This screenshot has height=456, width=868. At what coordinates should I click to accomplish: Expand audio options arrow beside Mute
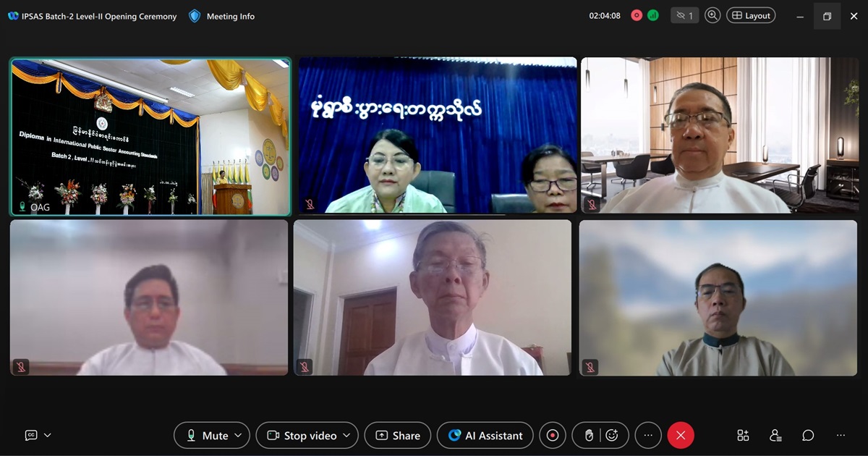(239, 435)
